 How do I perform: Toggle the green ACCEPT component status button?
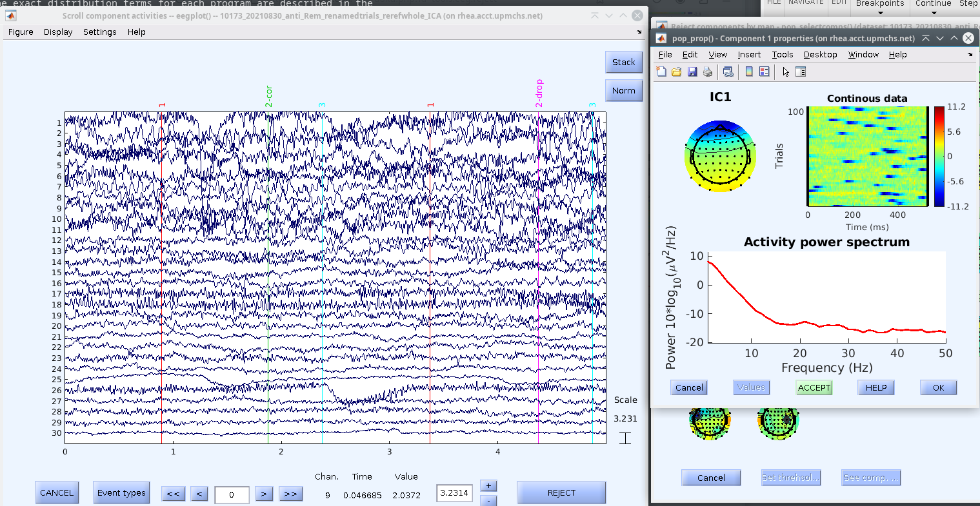[x=814, y=387]
